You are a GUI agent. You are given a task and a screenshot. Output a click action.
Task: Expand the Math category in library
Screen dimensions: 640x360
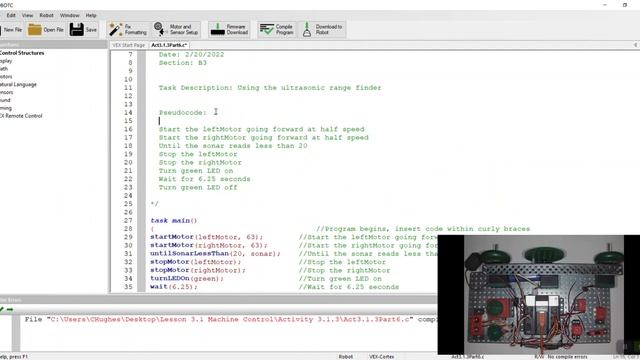click(x=4, y=69)
